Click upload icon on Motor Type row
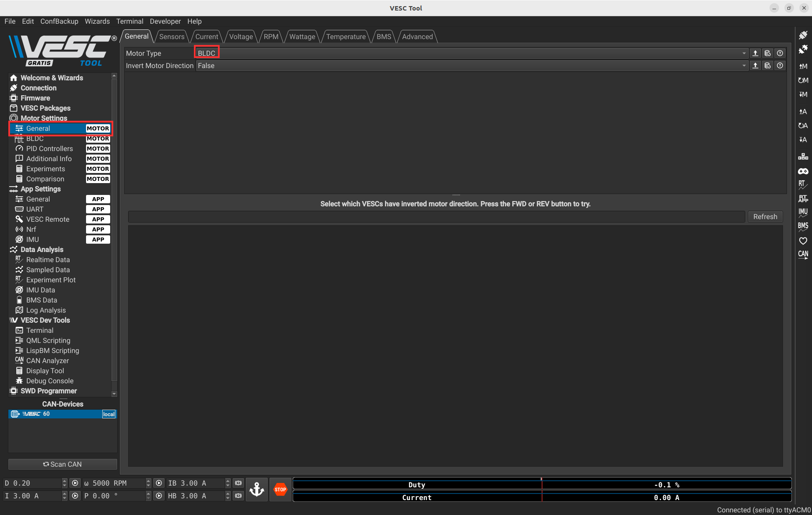 coord(755,53)
